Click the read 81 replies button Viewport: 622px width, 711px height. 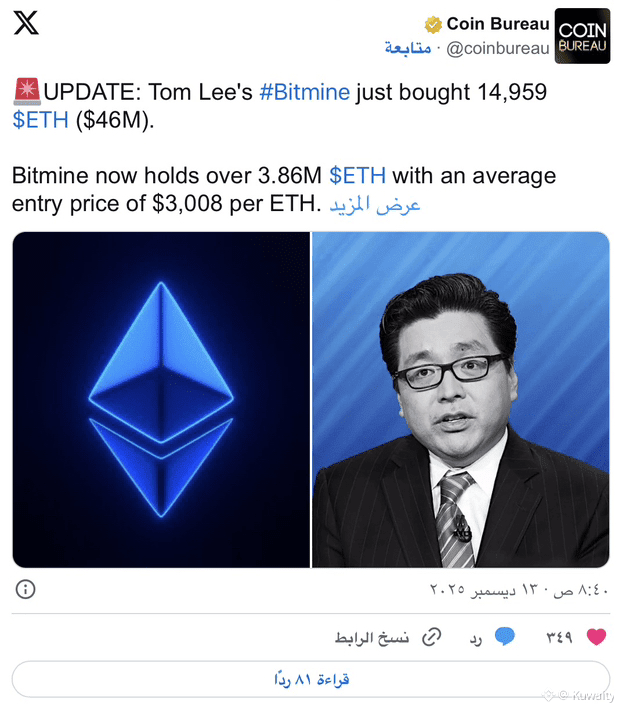pyautogui.click(x=311, y=679)
